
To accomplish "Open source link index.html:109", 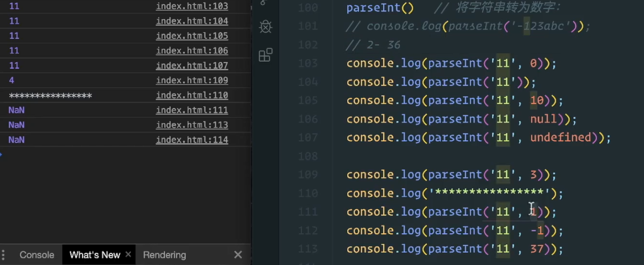I will [x=192, y=80].
